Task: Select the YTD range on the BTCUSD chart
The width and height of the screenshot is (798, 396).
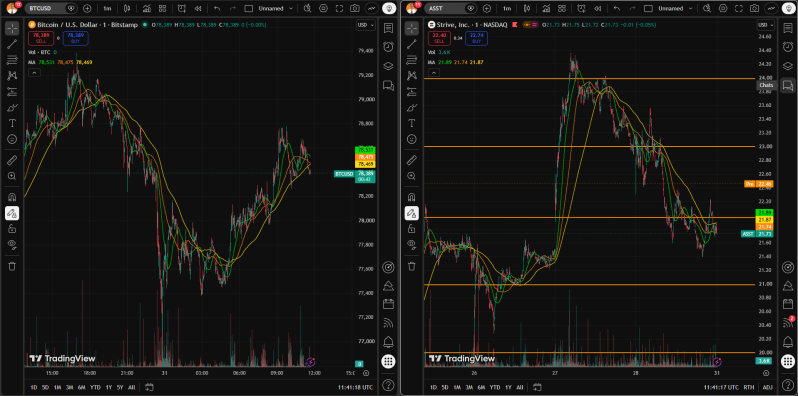Action: click(95, 387)
